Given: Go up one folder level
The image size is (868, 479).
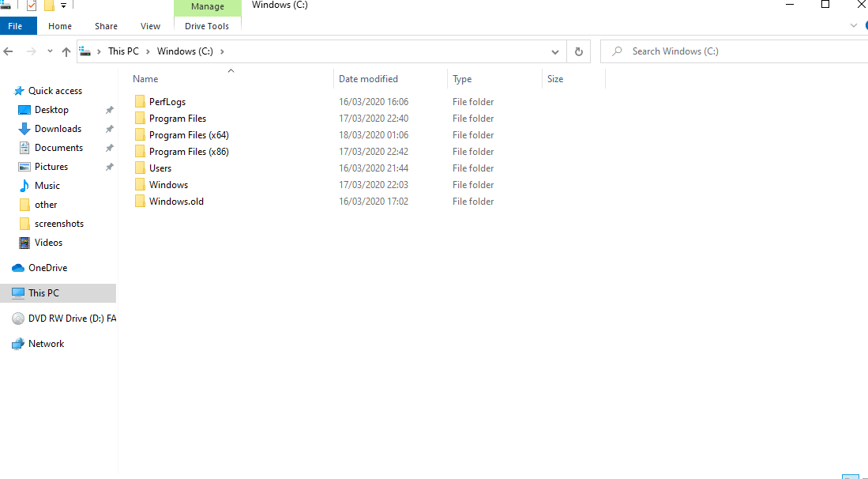Looking at the screenshot, I should pos(66,51).
